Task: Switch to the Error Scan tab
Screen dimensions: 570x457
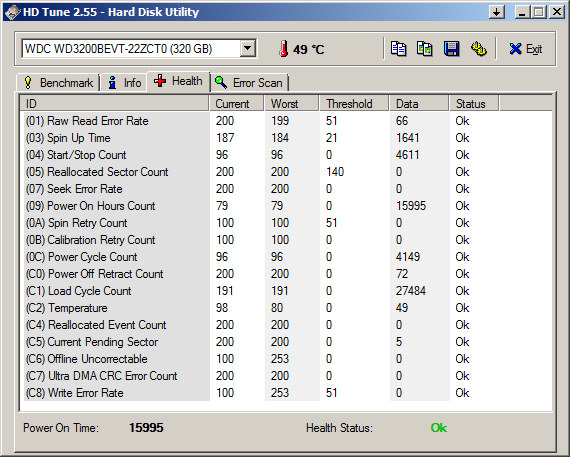Action: 250,83
